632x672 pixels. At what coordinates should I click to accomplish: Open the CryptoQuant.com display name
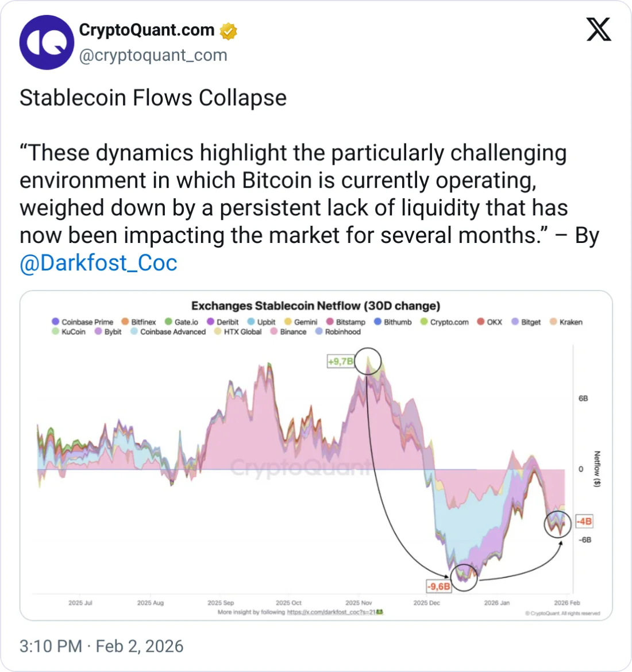(x=147, y=30)
